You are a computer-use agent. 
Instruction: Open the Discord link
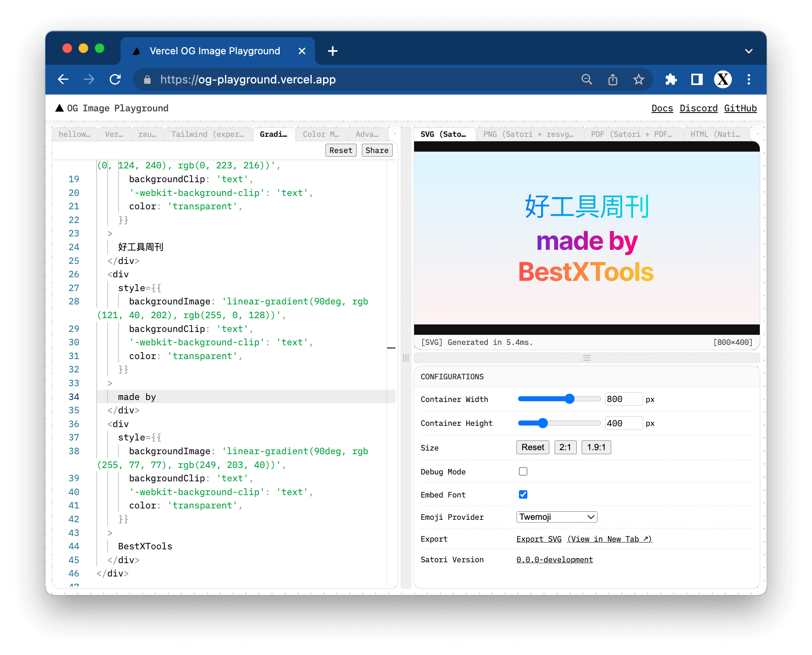699,108
